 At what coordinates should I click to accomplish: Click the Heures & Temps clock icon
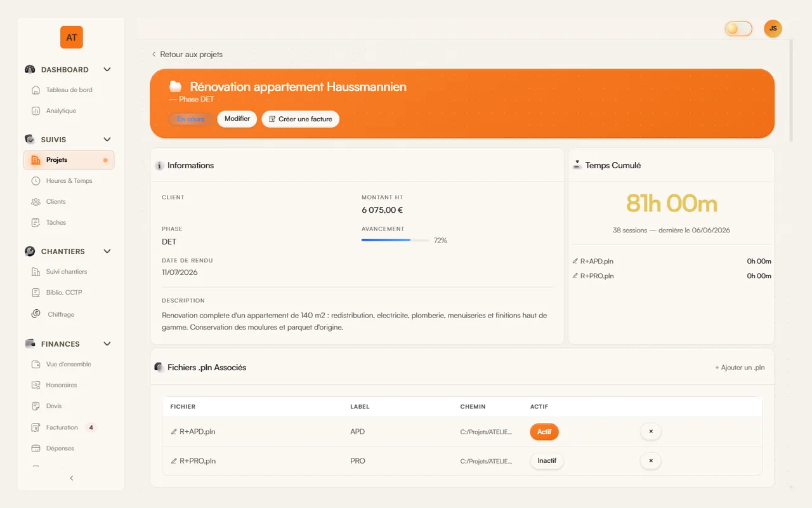(36, 181)
